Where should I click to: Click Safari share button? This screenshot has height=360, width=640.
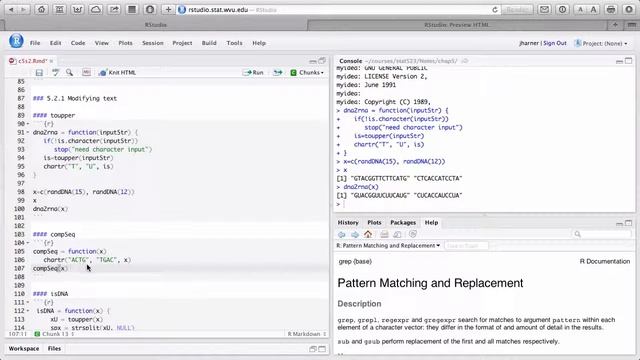pyautogui.click(x=114, y=9)
